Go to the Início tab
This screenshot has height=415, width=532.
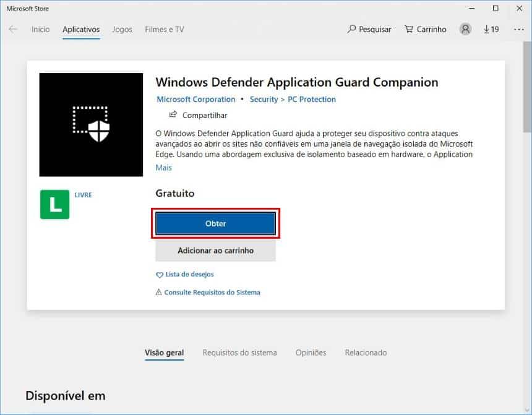(40, 30)
